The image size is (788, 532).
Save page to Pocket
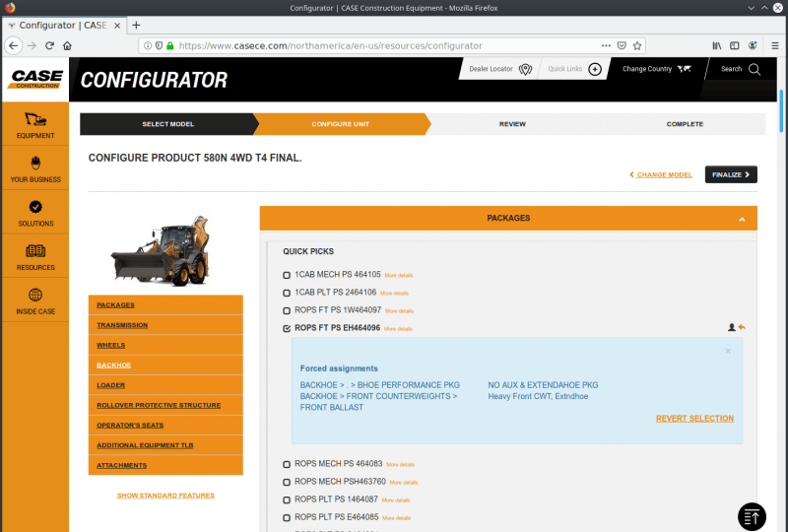coord(622,45)
